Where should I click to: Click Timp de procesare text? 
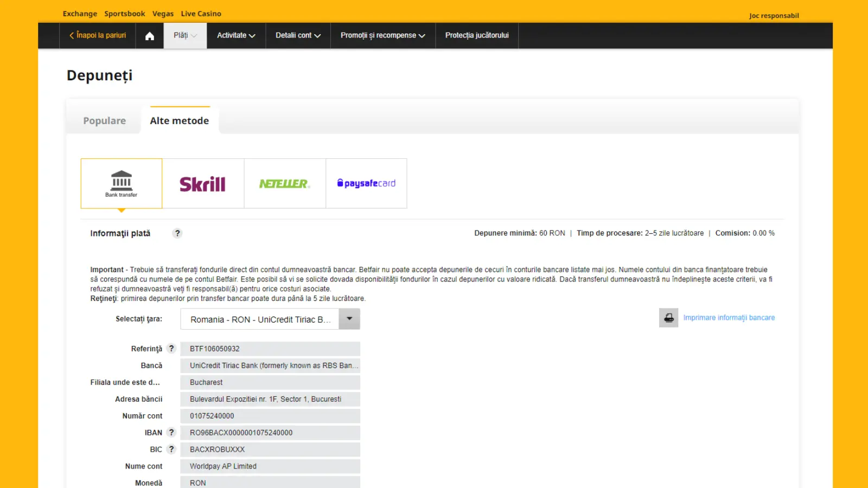point(640,233)
